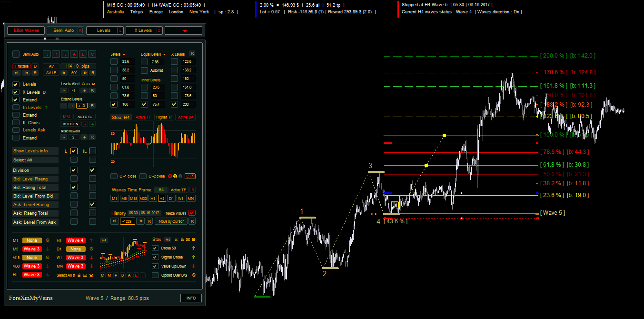Toggle the Freeze Waves checkbox
Screen dimensions: 644x319
click(x=192, y=213)
